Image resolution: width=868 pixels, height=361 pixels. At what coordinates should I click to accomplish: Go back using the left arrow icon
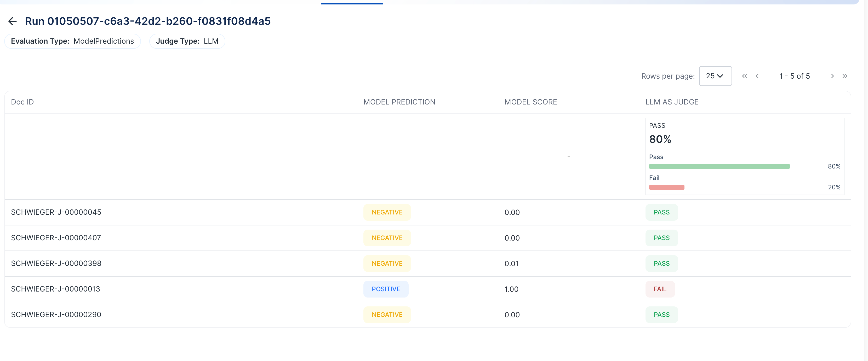13,21
